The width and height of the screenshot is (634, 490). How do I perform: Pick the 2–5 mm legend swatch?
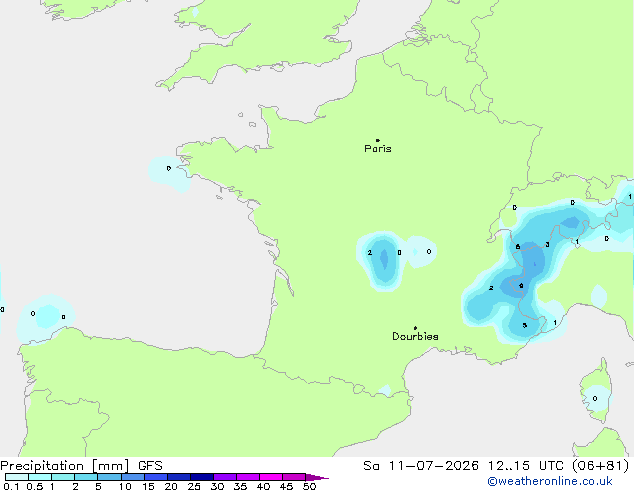(x=86, y=477)
